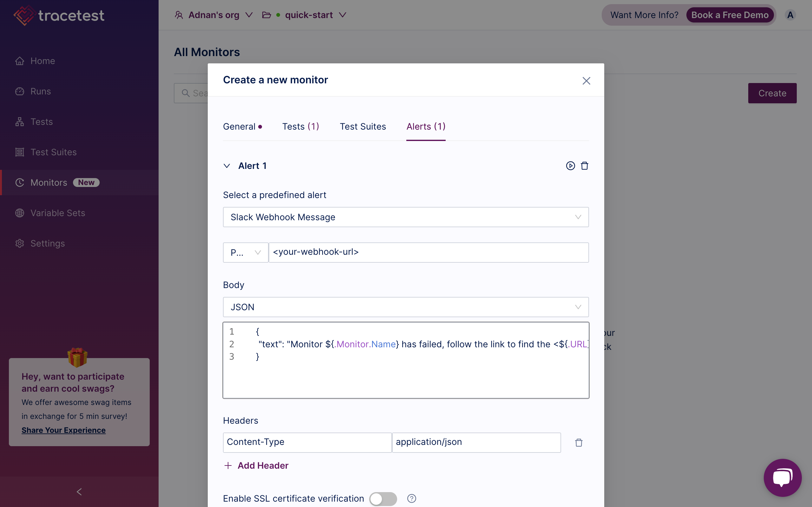Click the play/run icon for Alert 1
This screenshot has height=507, width=812.
click(x=571, y=166)
